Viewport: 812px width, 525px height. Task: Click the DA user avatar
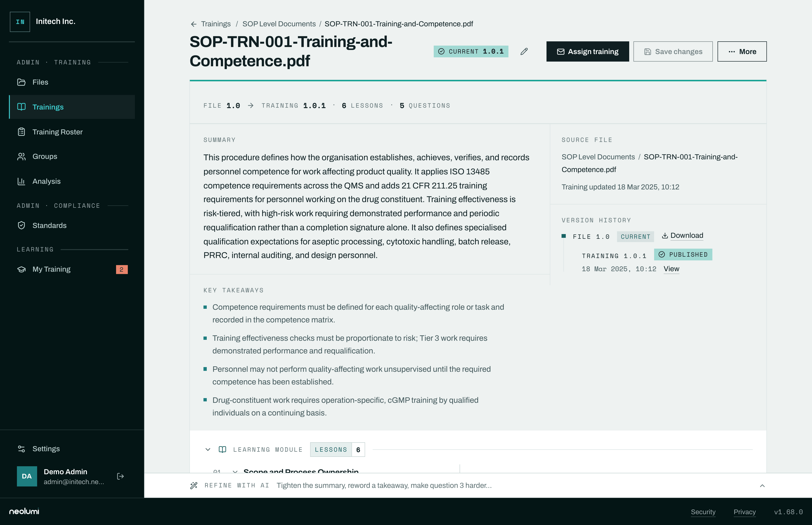tap(27, 476)
